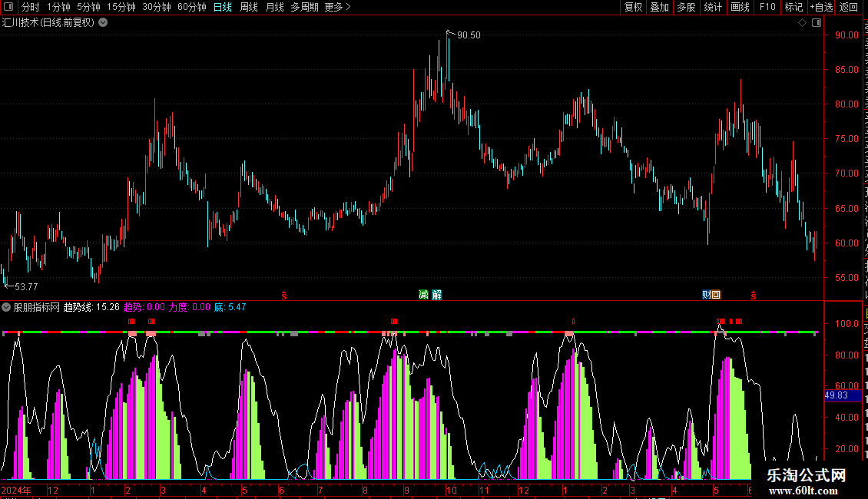The width and height of the screenshot is (868, 499).
Task: Click the window layout icon in chart header
Action: coord(817,23)
